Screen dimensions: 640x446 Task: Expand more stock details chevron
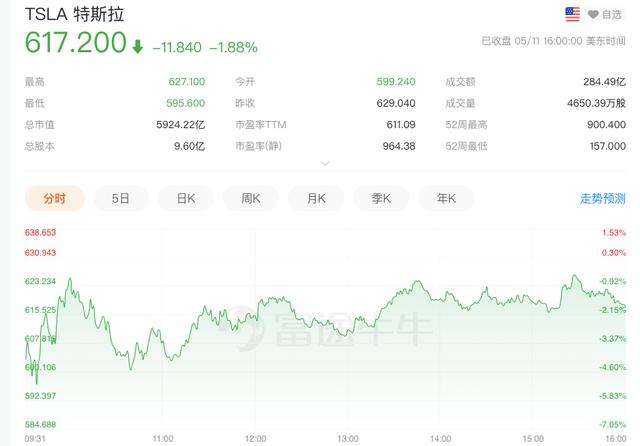[325, 164]
